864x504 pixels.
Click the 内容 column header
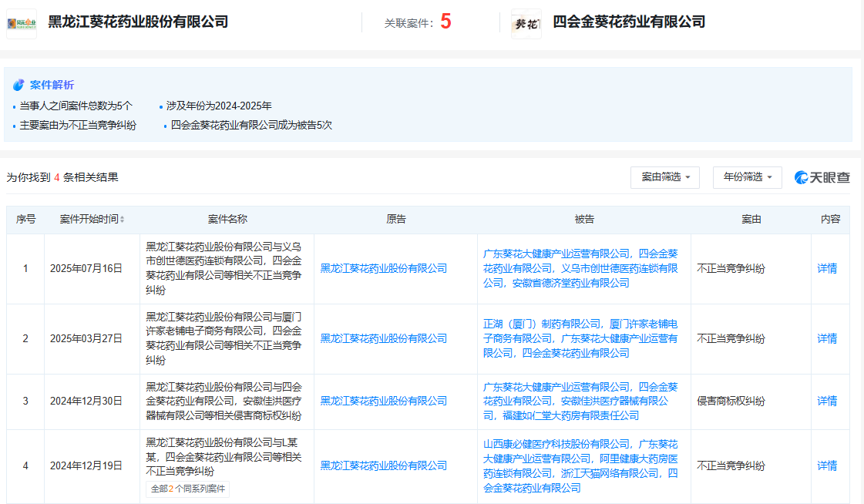pyautogui.click(x=830, y=219)
